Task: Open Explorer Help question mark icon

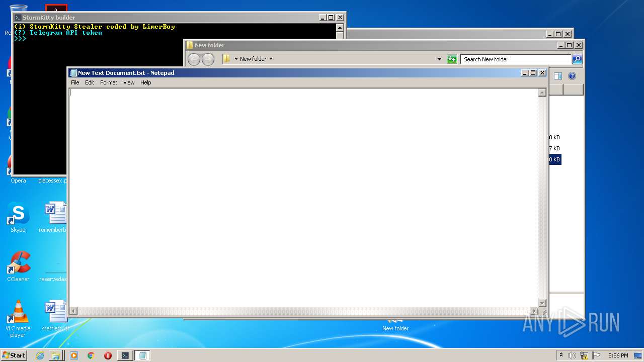Action: click(x=572, y=76)
